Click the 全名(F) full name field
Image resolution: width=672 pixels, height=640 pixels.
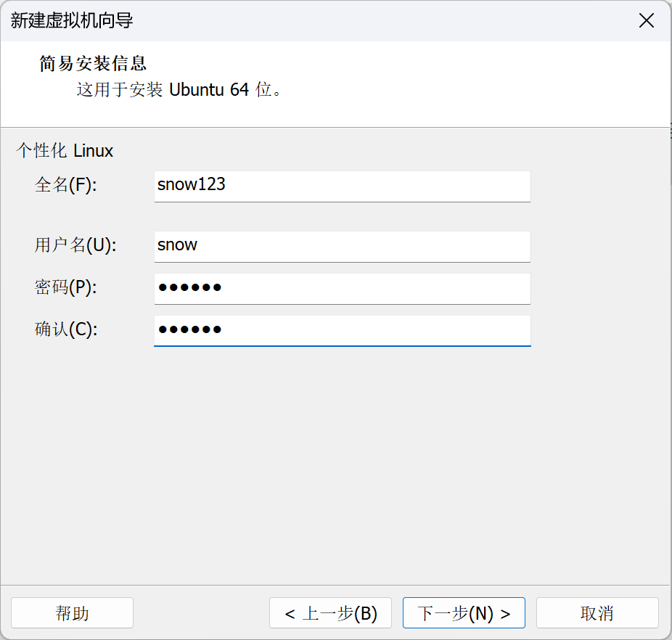point(342,186)
